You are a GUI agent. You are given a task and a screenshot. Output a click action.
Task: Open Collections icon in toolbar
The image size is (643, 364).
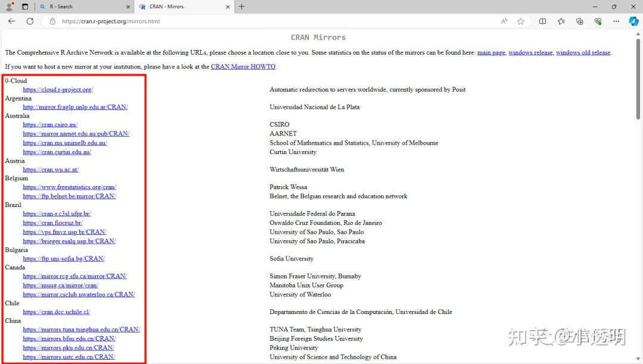coord(579,21)
